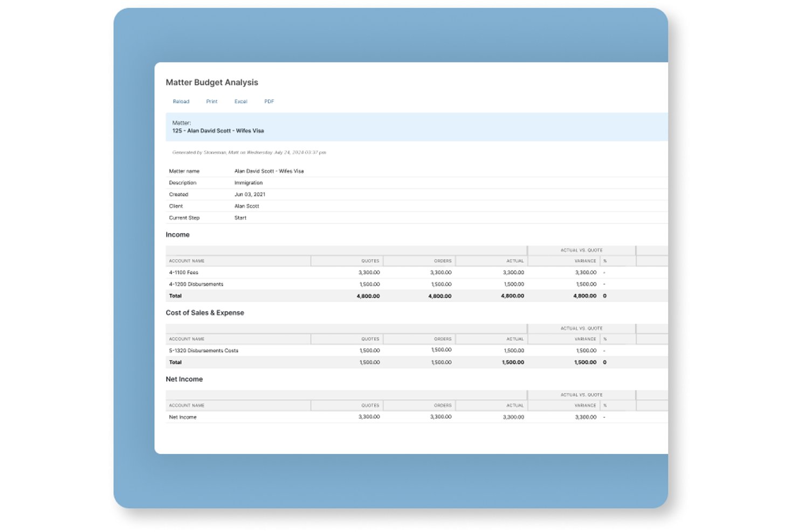This screenshot has height=532, width=798.
Task: Select the 'Net Income' row label in the table
Action: coord(183,417)
